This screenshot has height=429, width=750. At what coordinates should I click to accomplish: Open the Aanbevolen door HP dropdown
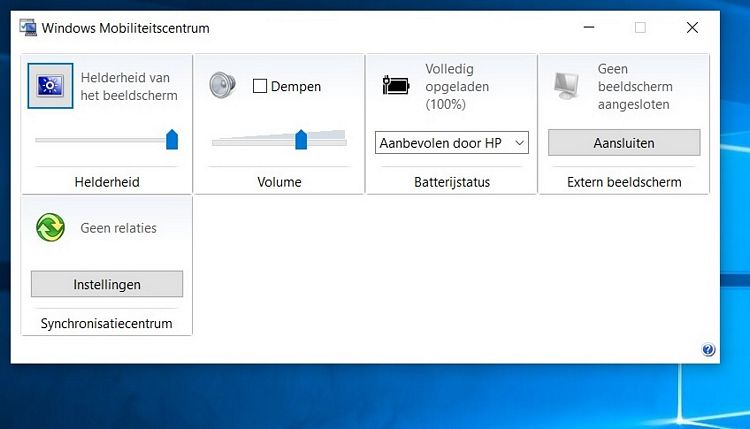[452, 143]
